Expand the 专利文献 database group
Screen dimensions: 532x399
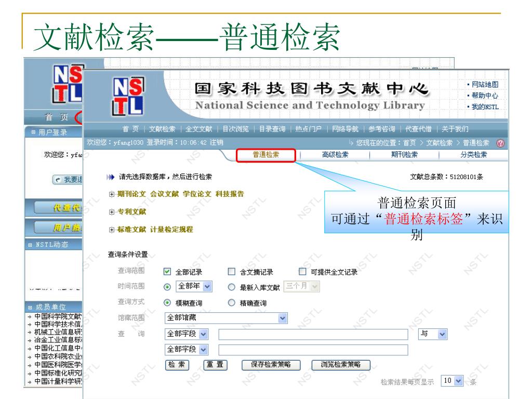point(112,212)
